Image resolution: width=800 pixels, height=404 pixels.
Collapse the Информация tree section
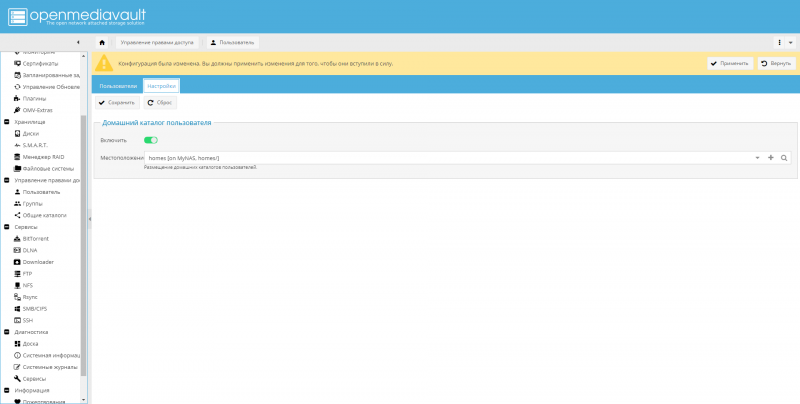pos(7,390)
